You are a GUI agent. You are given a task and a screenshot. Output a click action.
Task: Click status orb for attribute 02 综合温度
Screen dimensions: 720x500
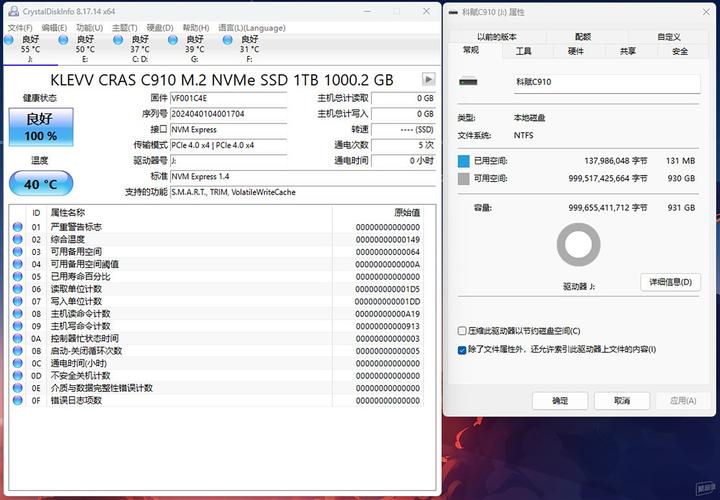click(17, 239)
